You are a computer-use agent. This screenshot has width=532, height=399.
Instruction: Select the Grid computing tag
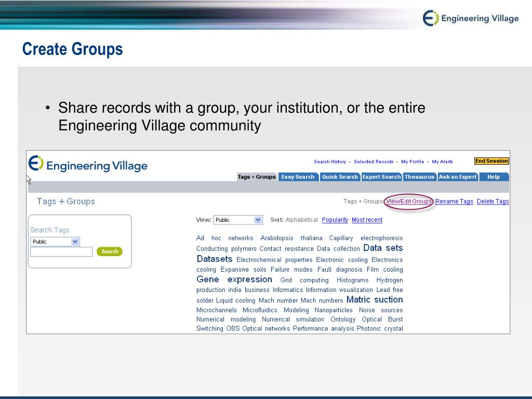pyautogui.click(x=304, y=280)
